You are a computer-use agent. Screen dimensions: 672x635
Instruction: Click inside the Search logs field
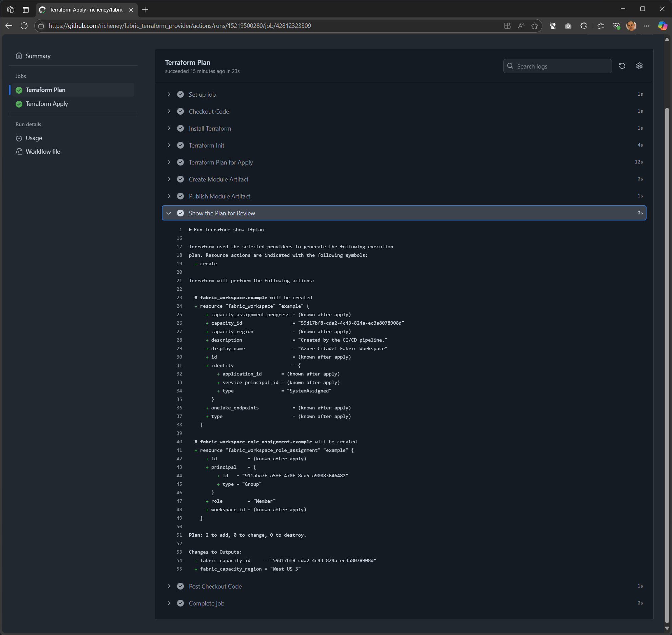pyautogui.click(x=557, y=66)
